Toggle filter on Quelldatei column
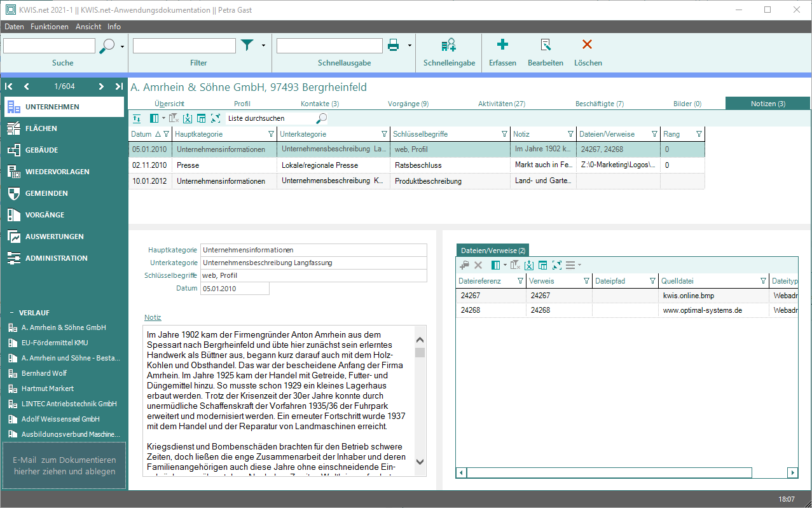This screenshot has width=812, height=508. point(763,281)
